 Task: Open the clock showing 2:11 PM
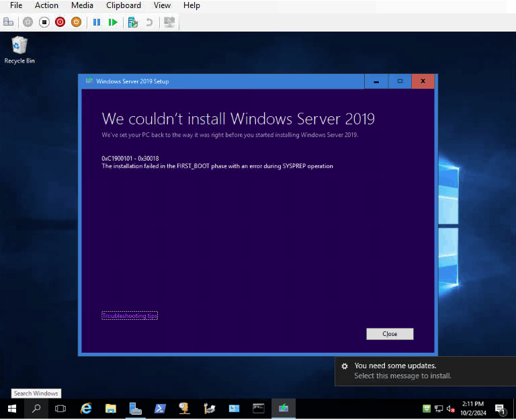(x=473, y=408)
